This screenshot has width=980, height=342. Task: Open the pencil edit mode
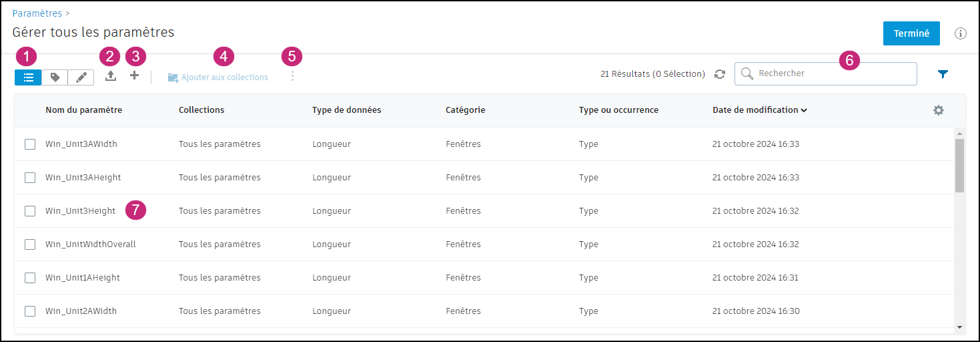(81, 77)
